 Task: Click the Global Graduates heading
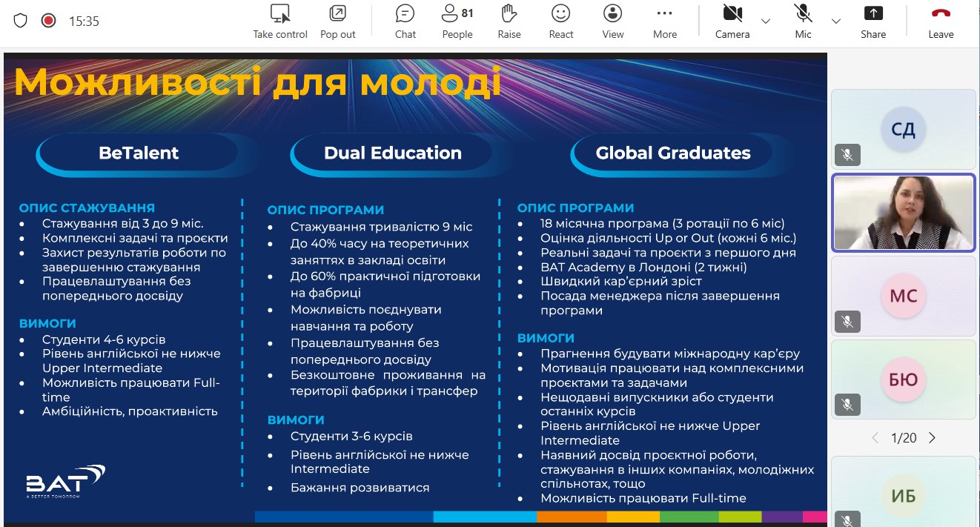673,153
